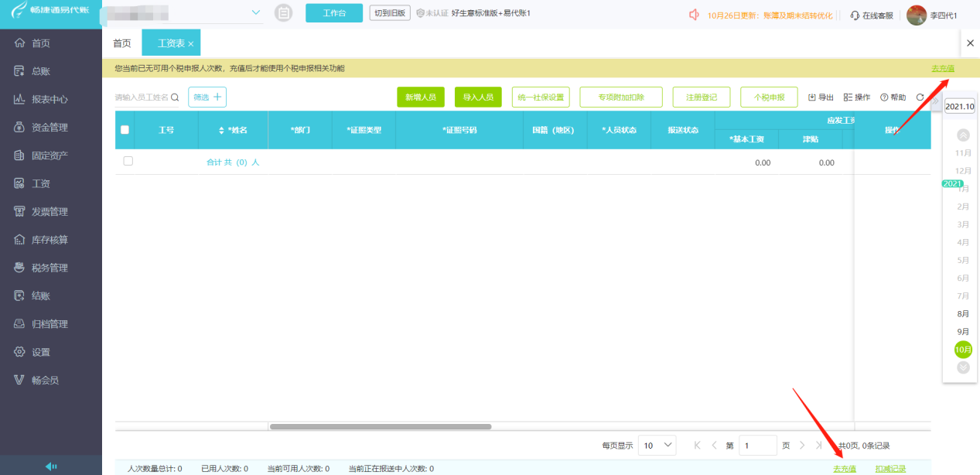
Task: Go to the last page
Action: point(819,445)
